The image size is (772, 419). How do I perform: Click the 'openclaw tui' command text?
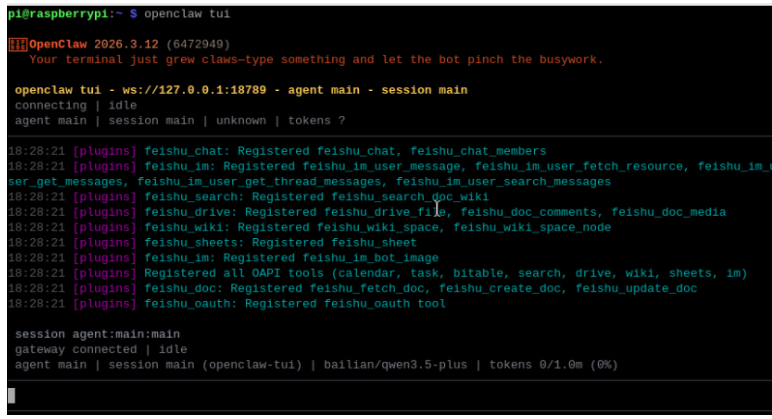coord(187,14)
